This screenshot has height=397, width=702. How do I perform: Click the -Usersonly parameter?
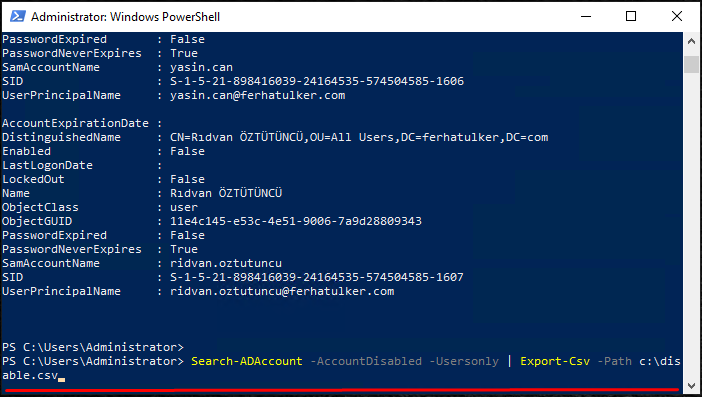click(464, 361)
